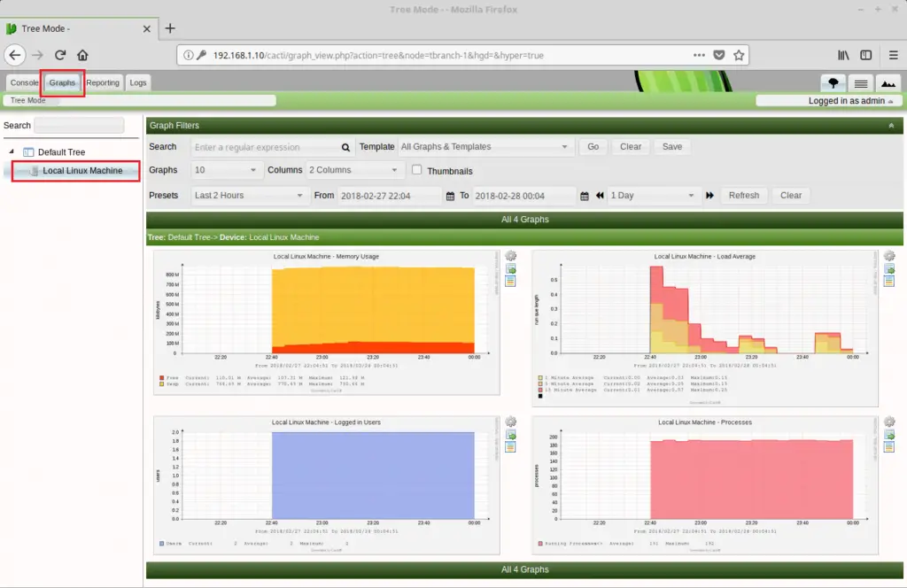The height and width of the screenshot is (588, 907).
Task: Shift time span forward arrow
Action: tap(709, 196)
